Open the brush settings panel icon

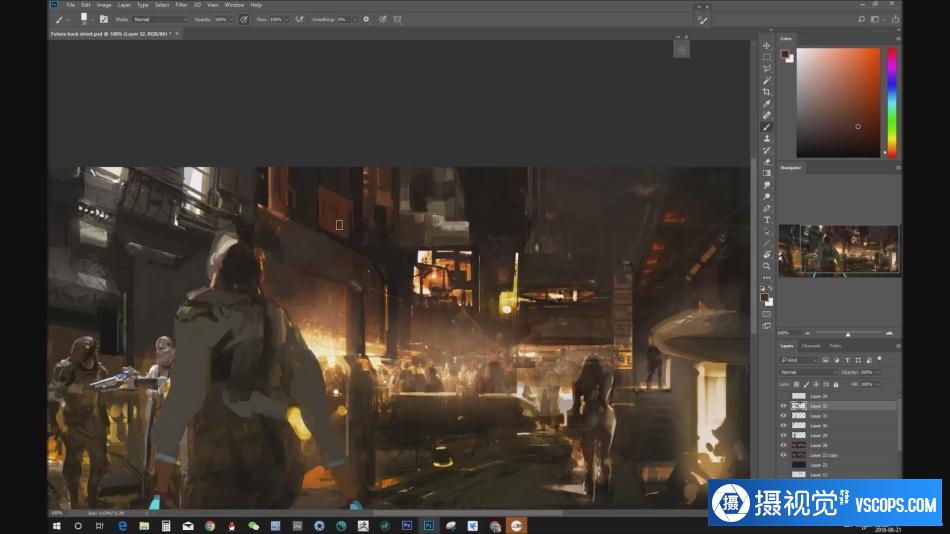[104, 19]
